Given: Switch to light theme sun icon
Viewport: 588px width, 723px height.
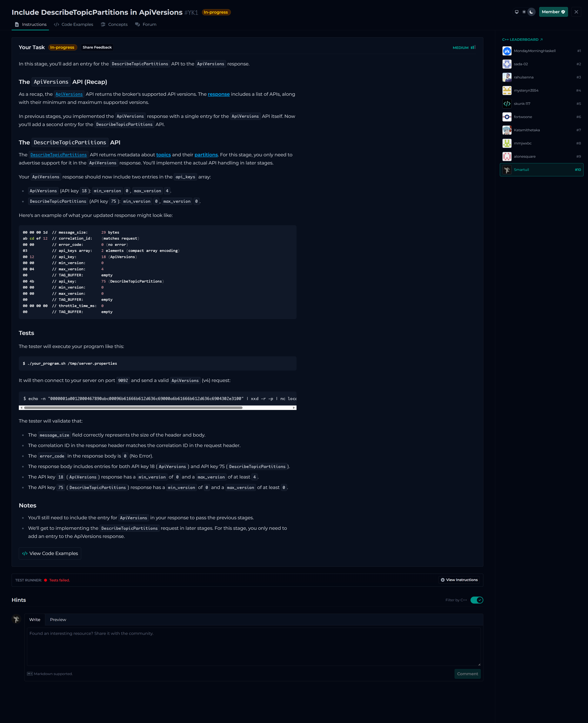Looking at the screenshot, I should [524, 12].
